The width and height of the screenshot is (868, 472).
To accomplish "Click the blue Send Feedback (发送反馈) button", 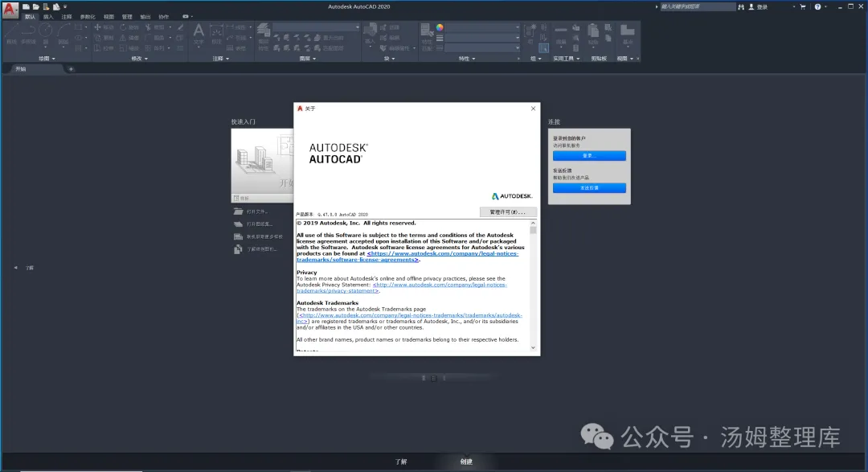I will pyautogui.click(x=589, y=188).
